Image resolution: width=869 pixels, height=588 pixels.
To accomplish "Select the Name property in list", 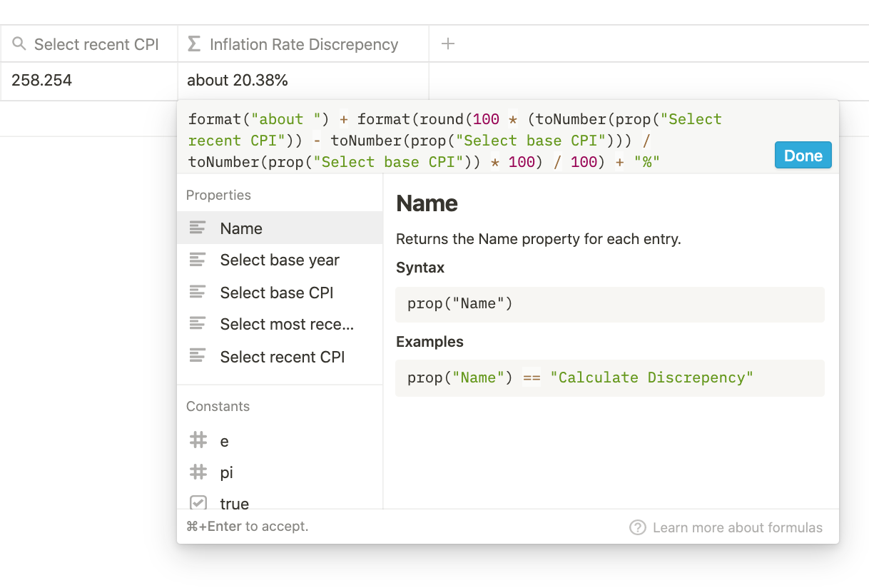I will click(241, 228).
